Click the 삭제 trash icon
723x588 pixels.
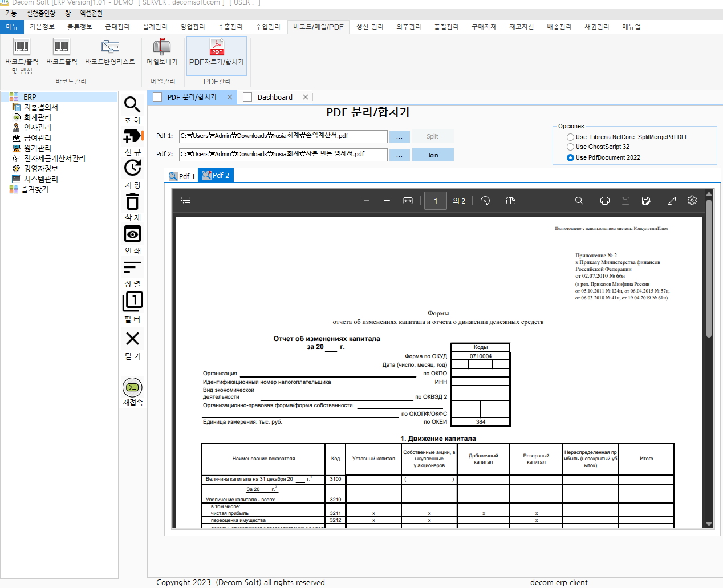(132, 202)
